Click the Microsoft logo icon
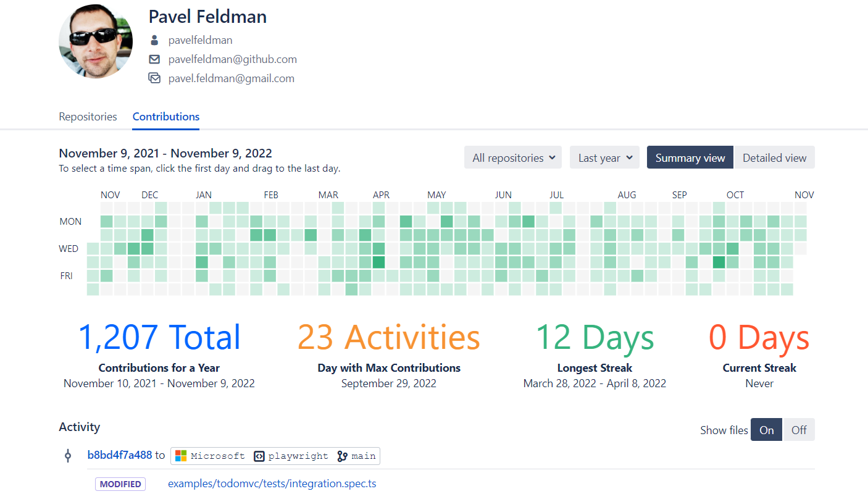 tap(181, 456)
